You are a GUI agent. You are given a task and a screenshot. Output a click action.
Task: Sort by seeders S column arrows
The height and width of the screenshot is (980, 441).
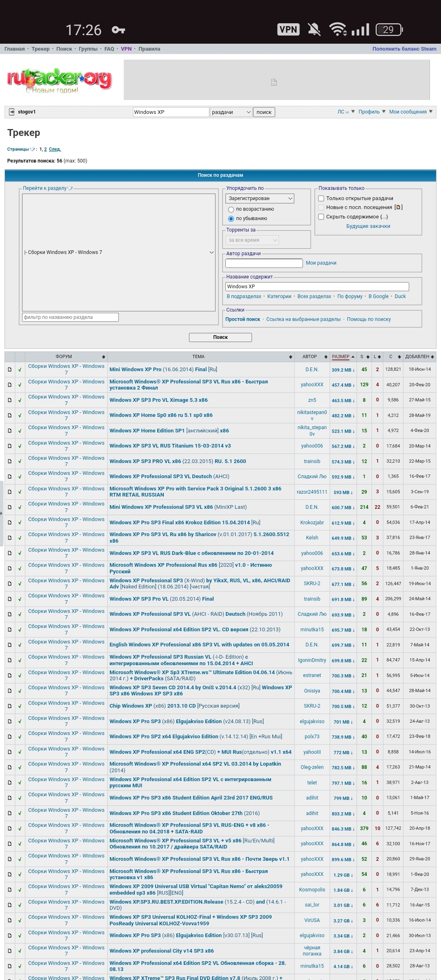coord(368,357)
